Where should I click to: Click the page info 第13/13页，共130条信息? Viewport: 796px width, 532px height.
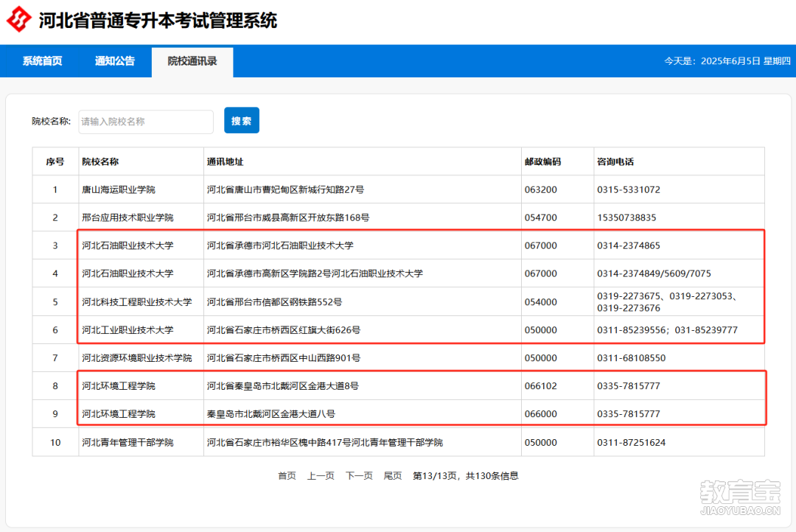pos(466,476)
